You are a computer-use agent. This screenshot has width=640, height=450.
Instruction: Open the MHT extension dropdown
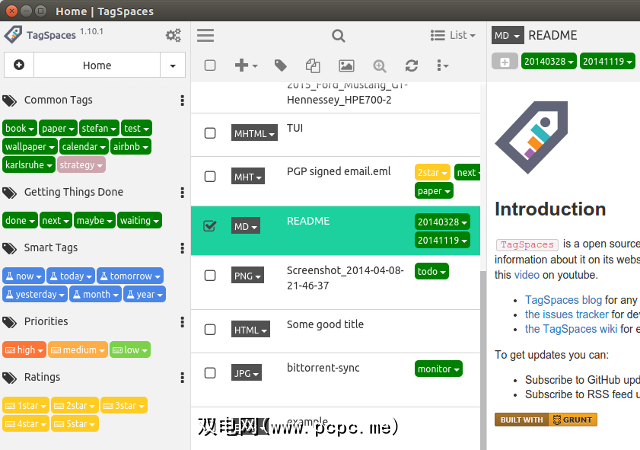(248, 176)
